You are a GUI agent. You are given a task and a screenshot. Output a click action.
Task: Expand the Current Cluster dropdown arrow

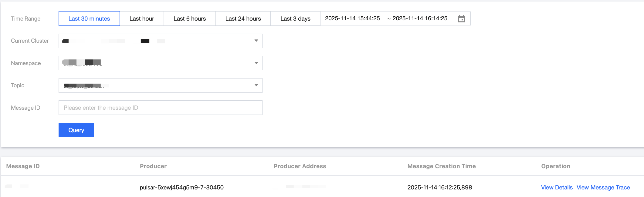(x=256, y=41)
